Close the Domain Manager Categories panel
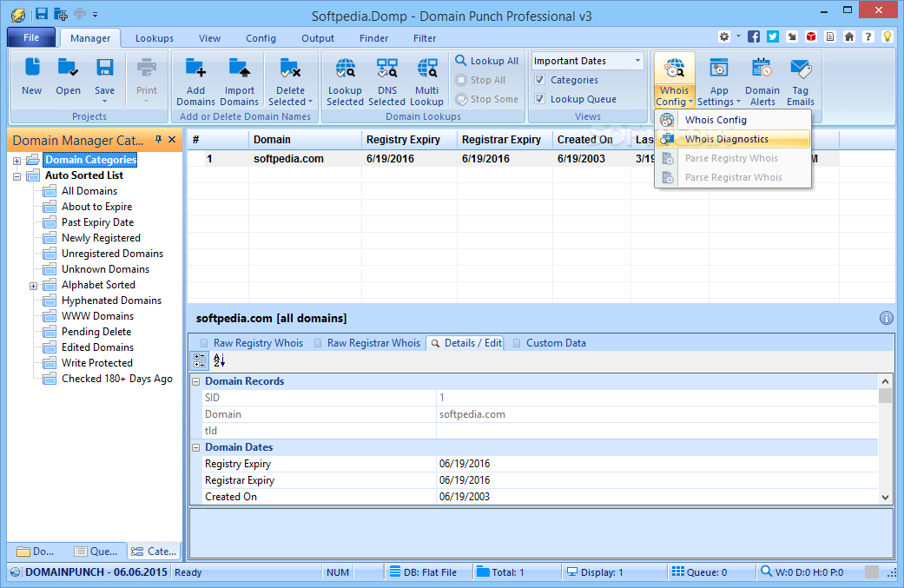This screenshot has width=904, height=588. coord(172,140)
